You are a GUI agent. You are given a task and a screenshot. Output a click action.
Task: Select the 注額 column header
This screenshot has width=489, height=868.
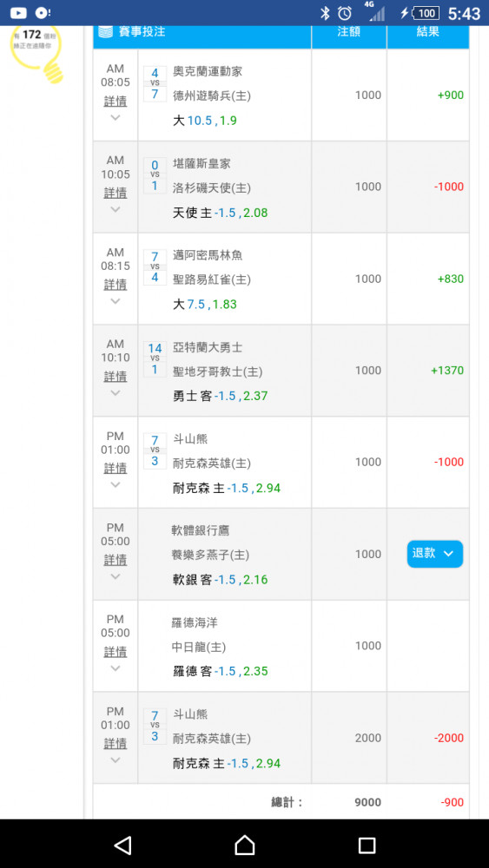click(x=349, y=31)
